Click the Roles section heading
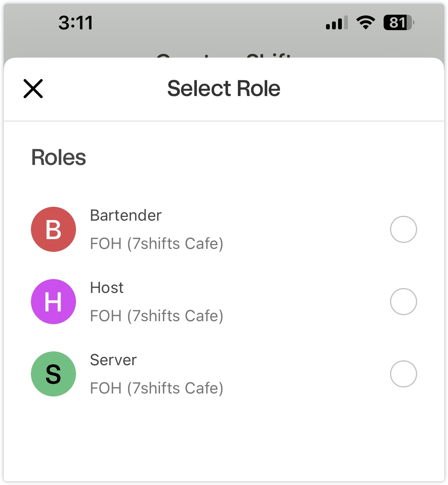Viewport: 448px width, 485px height. (59, 157)
